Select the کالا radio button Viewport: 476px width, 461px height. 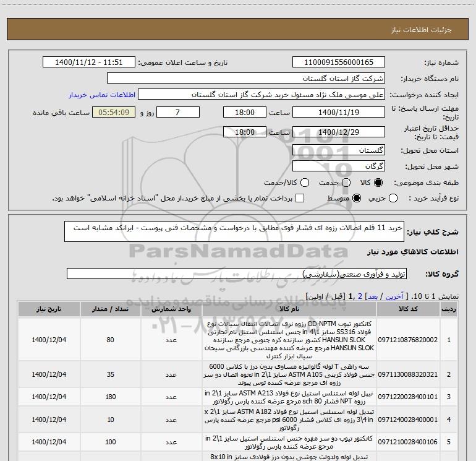point(378,183)
